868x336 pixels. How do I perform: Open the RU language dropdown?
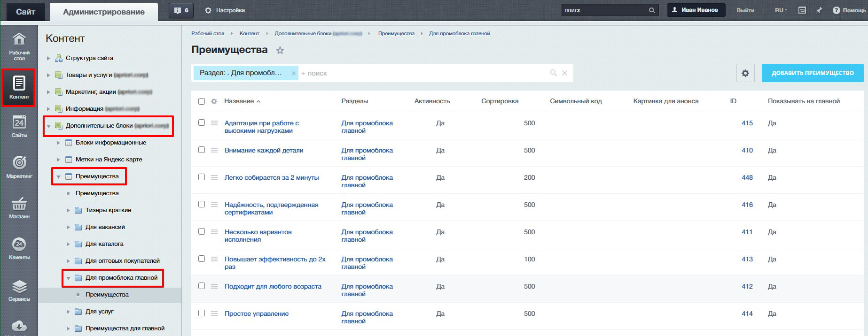coord(781,10)
